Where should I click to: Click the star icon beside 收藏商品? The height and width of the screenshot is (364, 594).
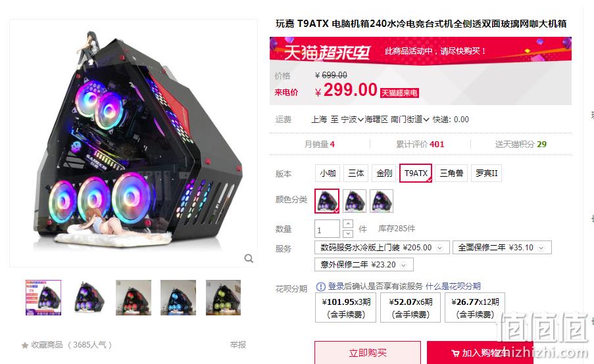[x=25, y=345]
